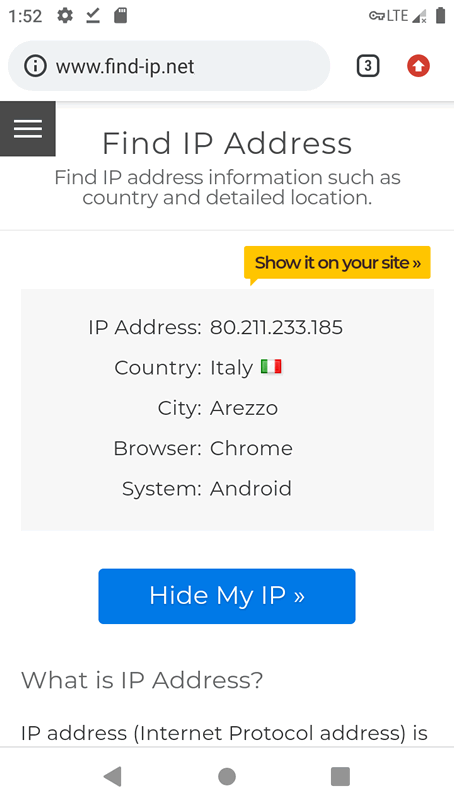Tap the settings gear in status bar

pyautogui.click(x=65, y=16)
